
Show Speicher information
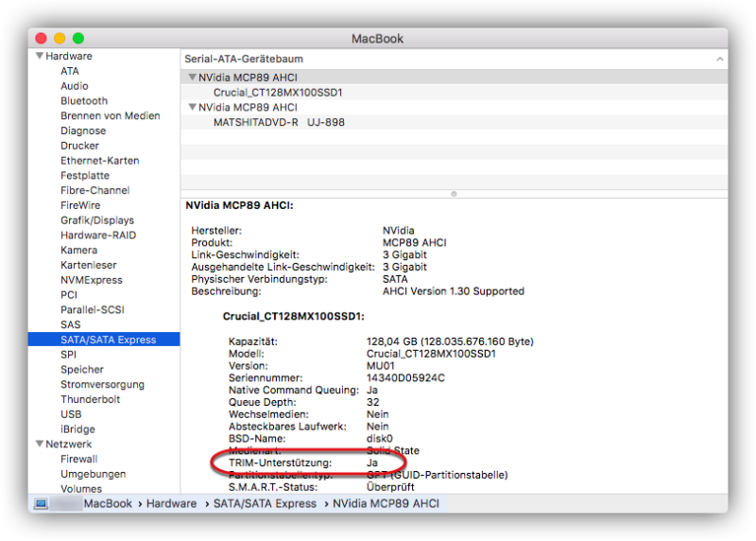[82, 370]
